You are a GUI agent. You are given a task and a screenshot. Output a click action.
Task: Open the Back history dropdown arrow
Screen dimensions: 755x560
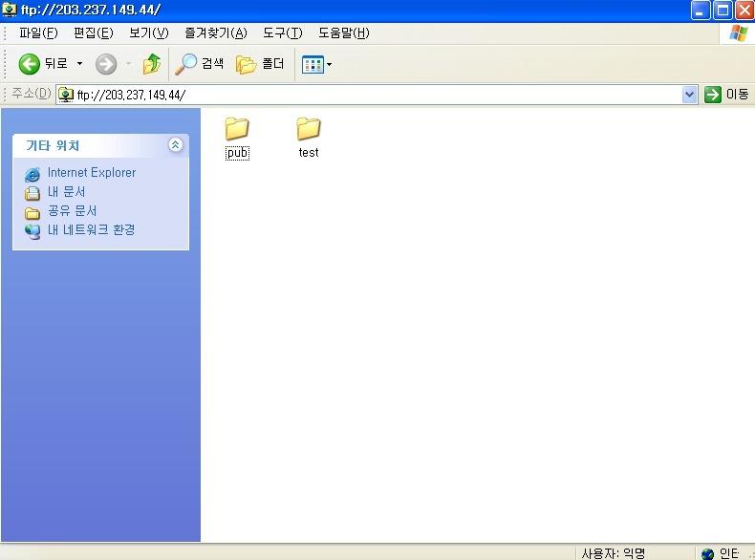[x=80, y=64]
